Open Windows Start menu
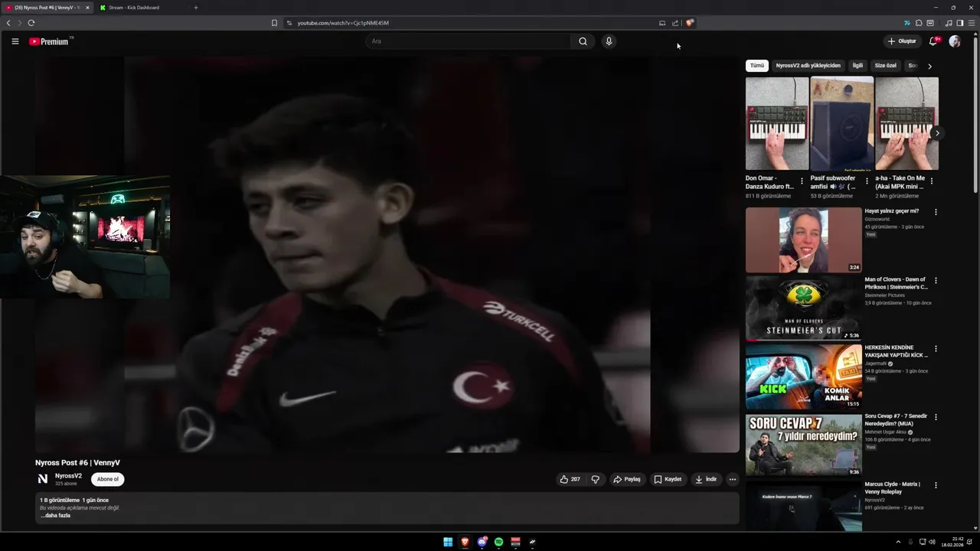 (448, 542)
